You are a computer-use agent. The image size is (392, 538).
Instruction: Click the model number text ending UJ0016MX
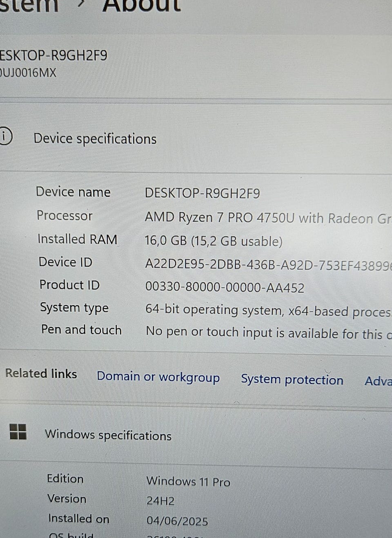(x=28, y=73)
